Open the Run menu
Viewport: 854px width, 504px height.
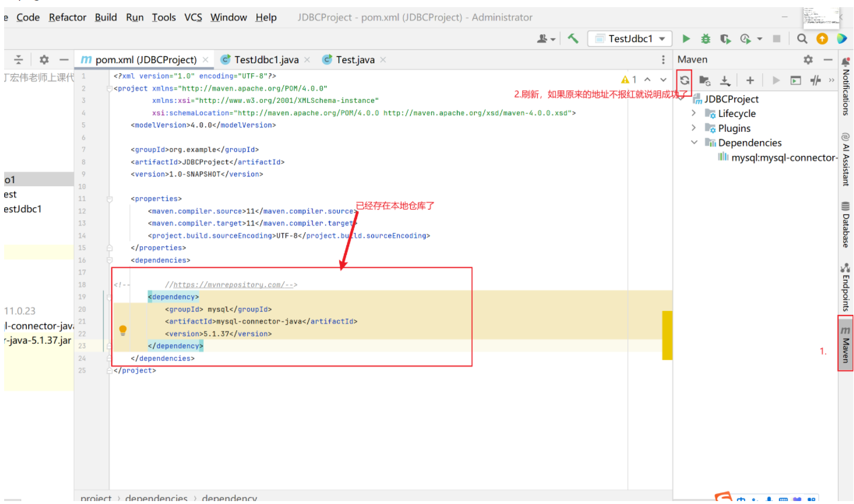135,18
